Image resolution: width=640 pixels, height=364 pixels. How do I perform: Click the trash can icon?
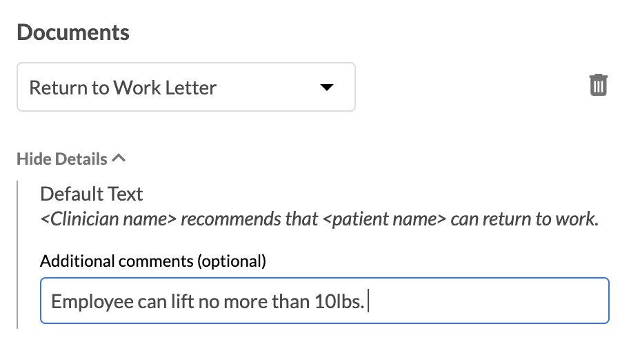click(x=598, y=85)
